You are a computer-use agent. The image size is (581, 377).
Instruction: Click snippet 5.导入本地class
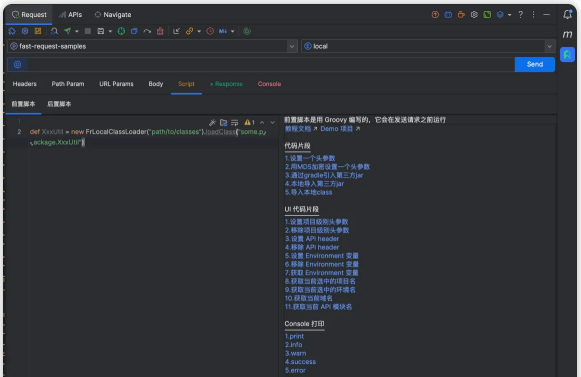click(x=308, y=192)
